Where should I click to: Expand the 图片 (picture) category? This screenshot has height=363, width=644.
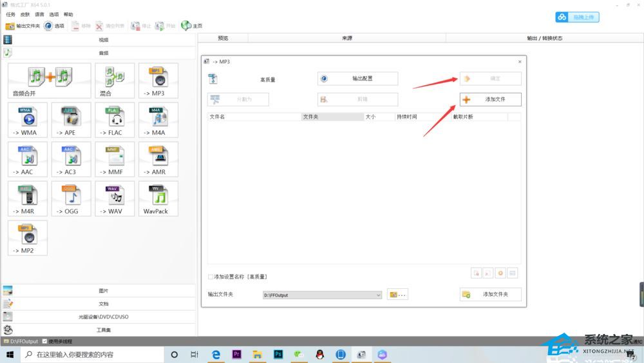click(x=103, y=291)
